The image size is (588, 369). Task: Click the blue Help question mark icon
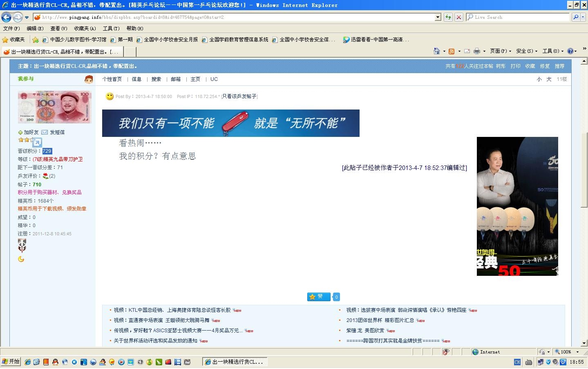570,51
